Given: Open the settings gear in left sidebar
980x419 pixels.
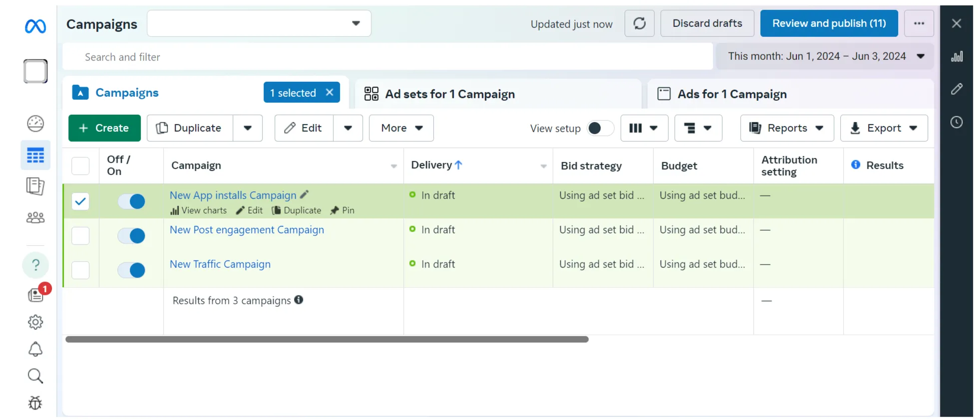Looking at the screenshot, I should pos(35,322).
